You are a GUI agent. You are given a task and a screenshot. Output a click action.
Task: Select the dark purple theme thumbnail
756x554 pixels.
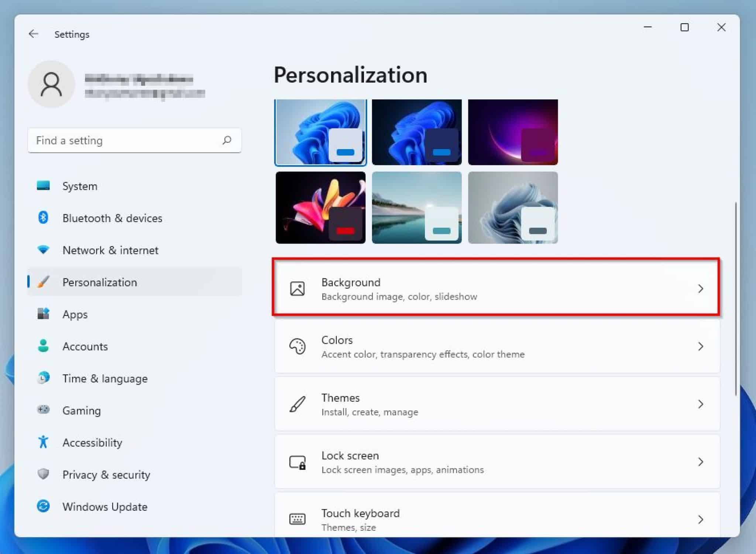(513, 132)
